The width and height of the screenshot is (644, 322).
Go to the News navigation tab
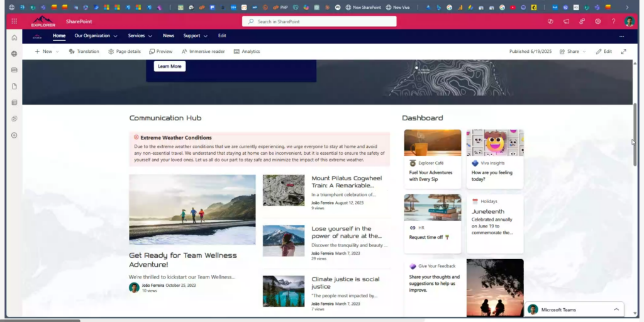tap(169, 36)
